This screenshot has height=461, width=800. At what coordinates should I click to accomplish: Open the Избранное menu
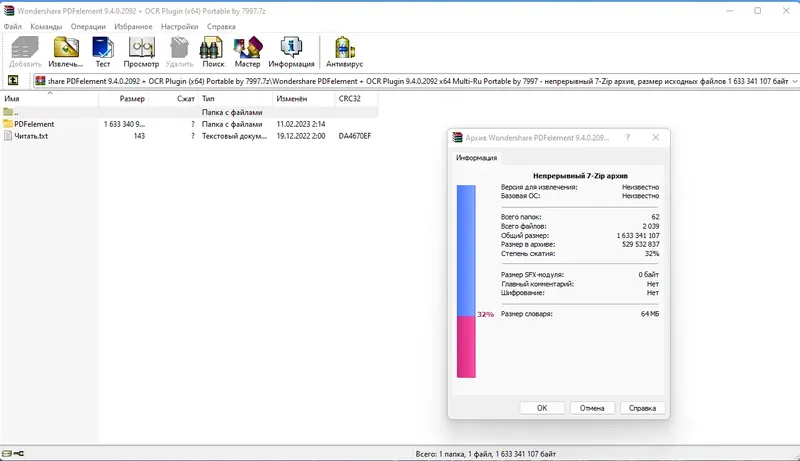coord(133,27)
